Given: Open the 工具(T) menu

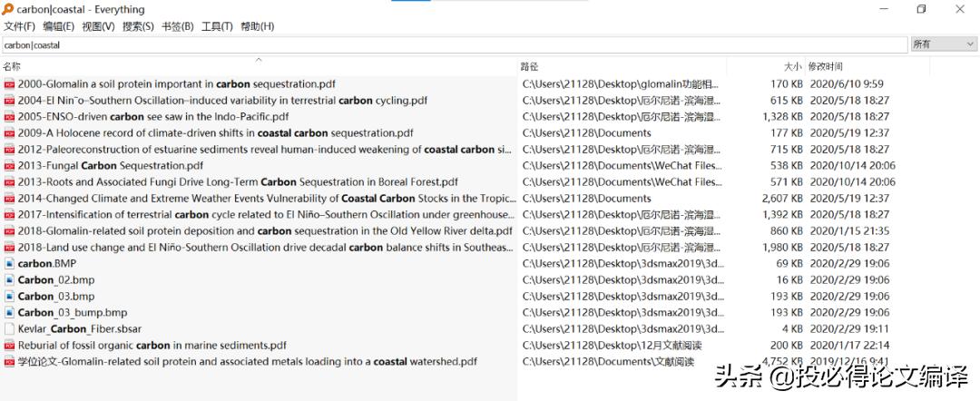Looking at the screenshot, I should tap(217, 26).
